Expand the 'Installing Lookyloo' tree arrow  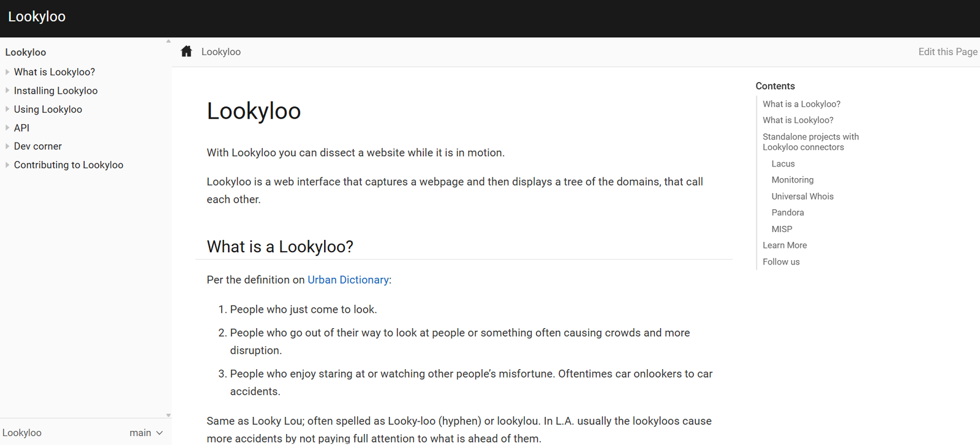point(7,91)
